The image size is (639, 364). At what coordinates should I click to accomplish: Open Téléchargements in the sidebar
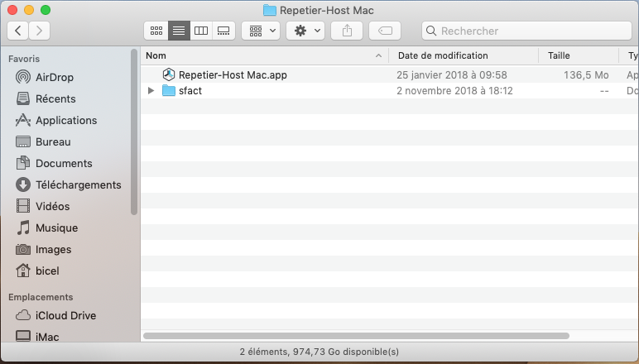click(x=79, y=185)
